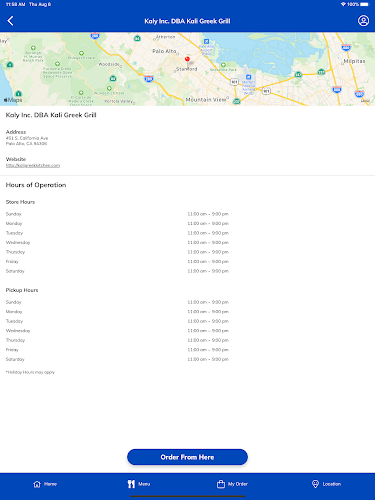Tap the restaurant address text
The height and width of the screenshot is (500, 375).
(27, 141)
